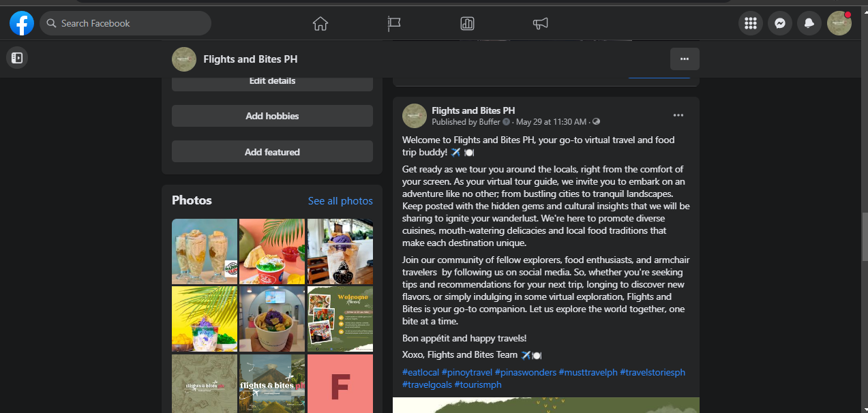
Task: Open the #travelgoals hashtag
Action: tap(428, 384)
